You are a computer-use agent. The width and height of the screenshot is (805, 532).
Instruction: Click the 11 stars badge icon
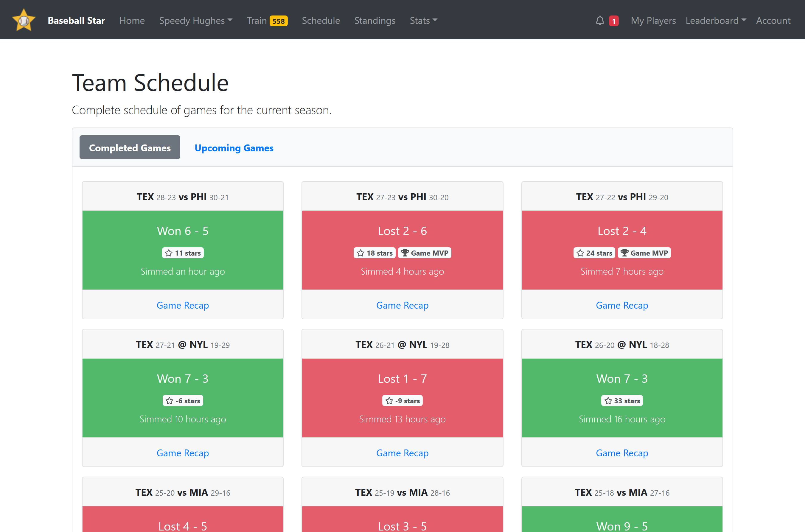pyautogui.click(x=169, y=253)
